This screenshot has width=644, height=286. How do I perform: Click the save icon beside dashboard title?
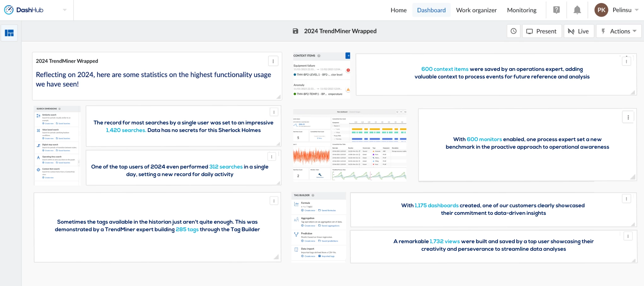295,31
